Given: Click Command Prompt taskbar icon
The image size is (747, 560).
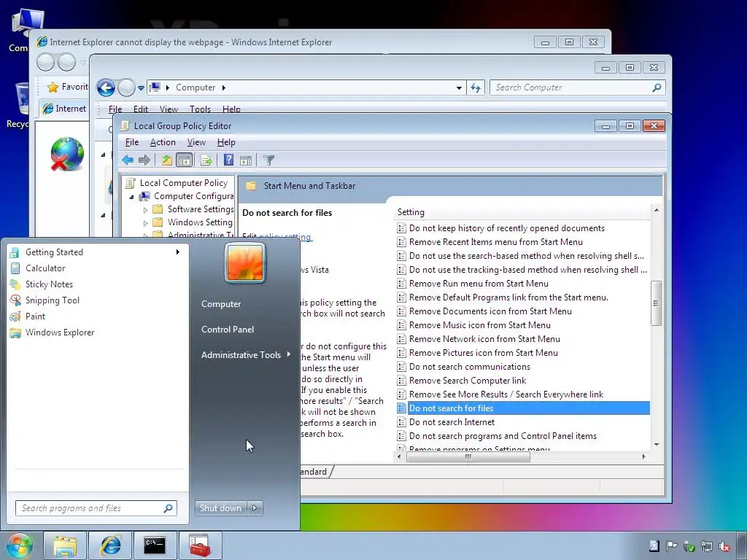Looking at the screenshot, I should (155, 545).
